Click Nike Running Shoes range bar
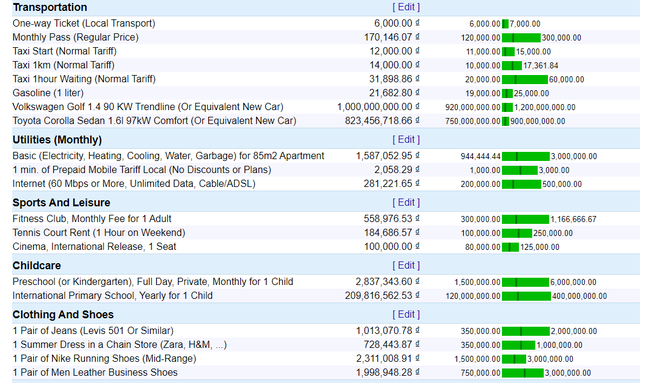 tap(514, 359)
